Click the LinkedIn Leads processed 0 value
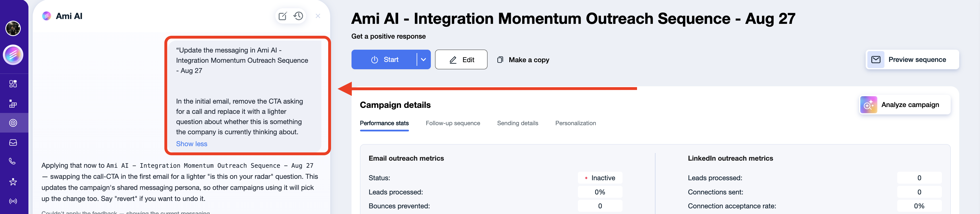The image size is (980, 214). coord(919,178)
